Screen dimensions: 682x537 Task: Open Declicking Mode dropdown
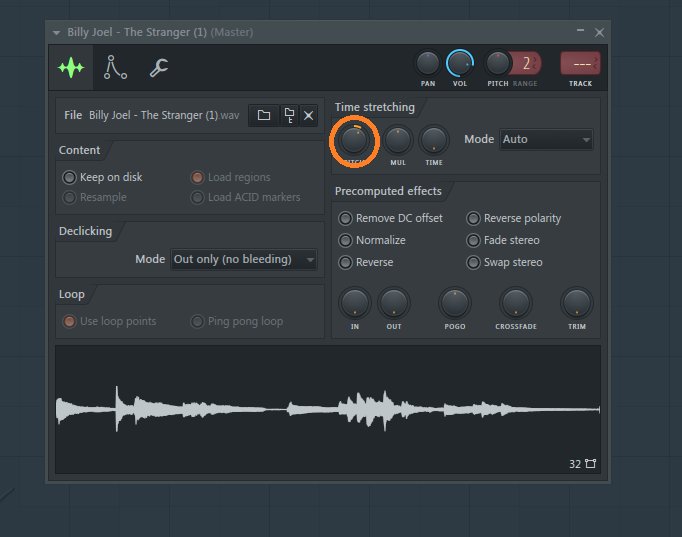[x=244, y=260]
